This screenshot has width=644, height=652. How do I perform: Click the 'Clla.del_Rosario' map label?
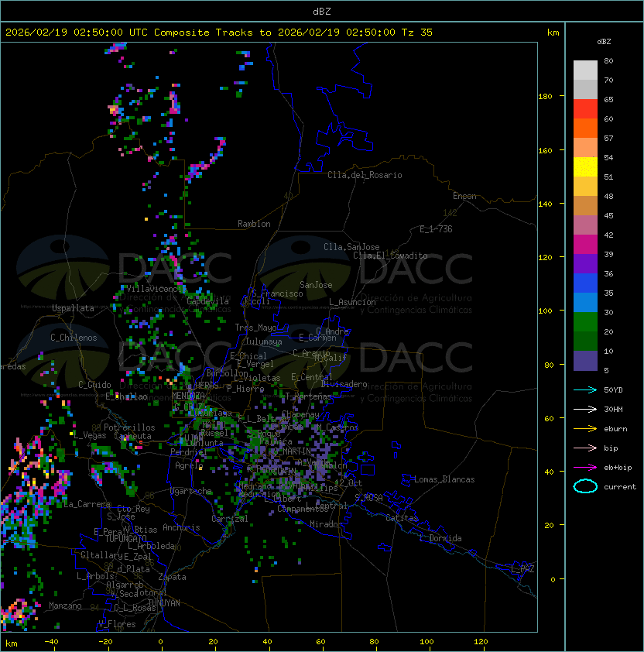(365, 175)
